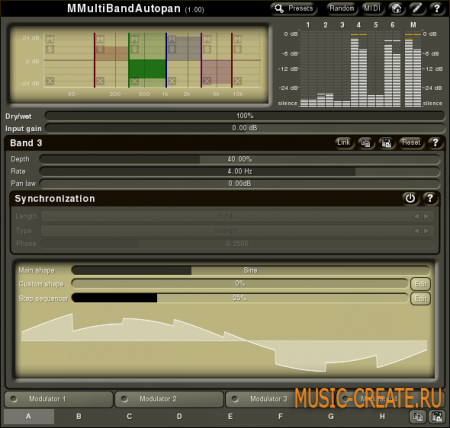Viewport: 450px width, 428px height.
Task: Click the Pan law slider
Action: (x=240, y=183)
